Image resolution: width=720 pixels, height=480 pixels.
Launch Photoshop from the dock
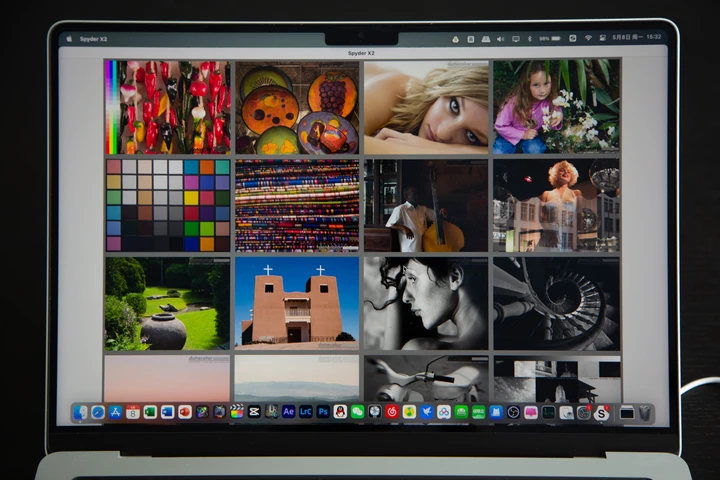pos(323,412)
